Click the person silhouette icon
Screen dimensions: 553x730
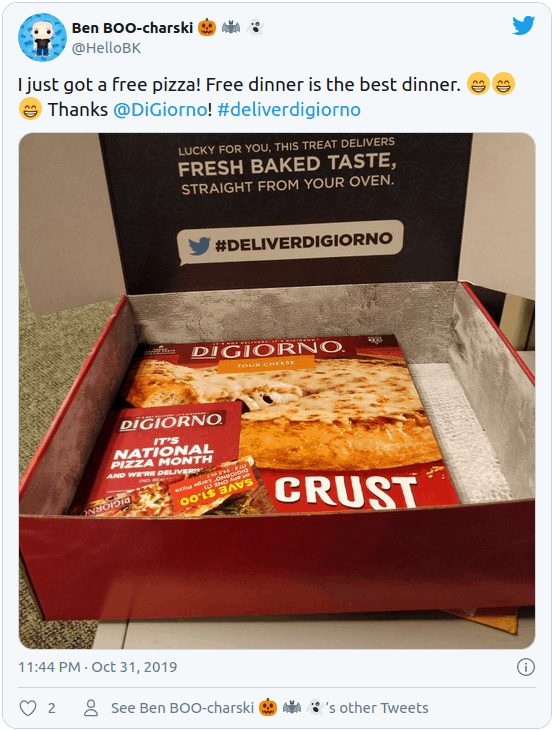(91, 708)
